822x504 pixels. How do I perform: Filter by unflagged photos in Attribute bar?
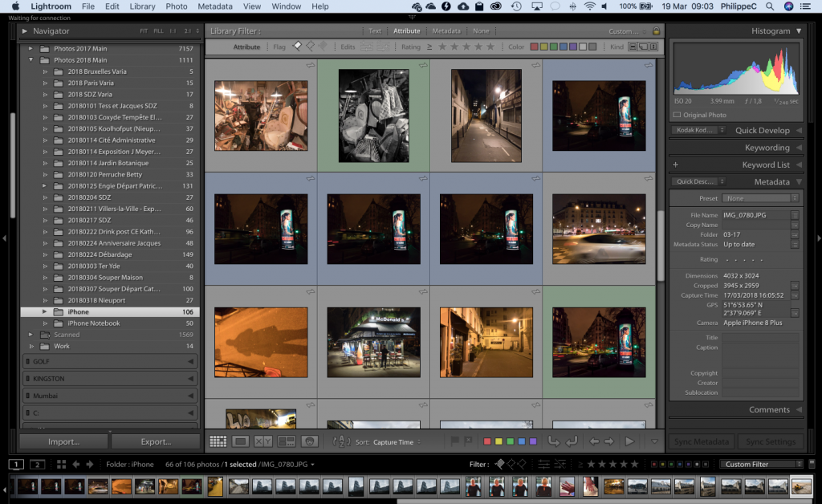(x=311, y=47)
